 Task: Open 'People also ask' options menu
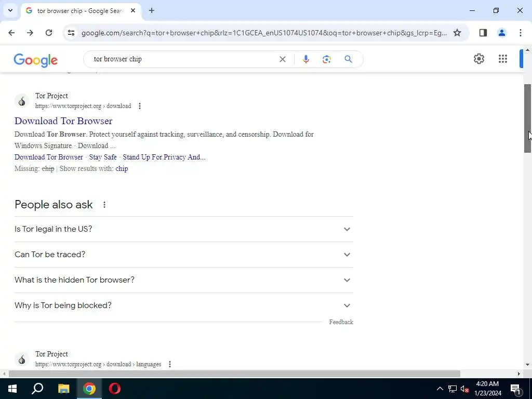(104, 205)
